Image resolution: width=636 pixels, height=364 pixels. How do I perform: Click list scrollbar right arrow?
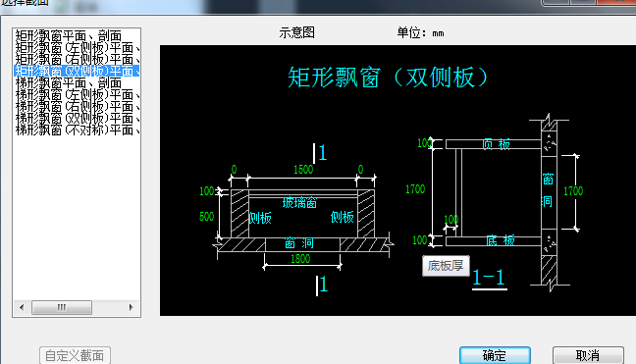coord(131,307)
